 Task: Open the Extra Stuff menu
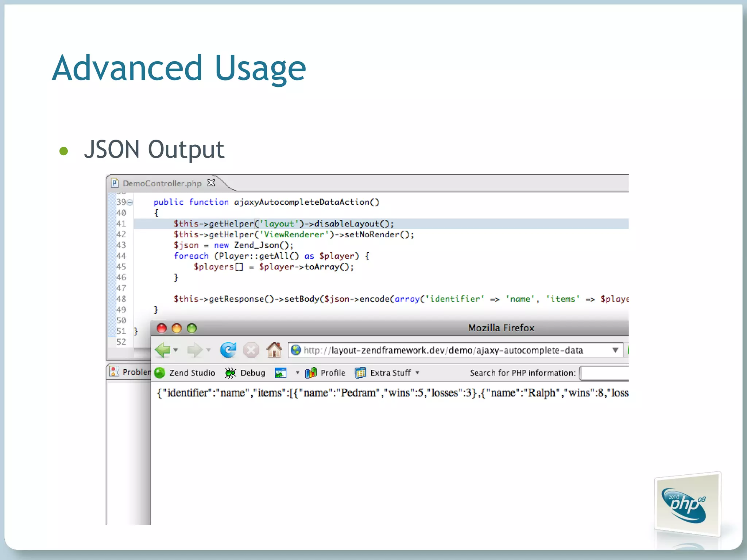[387, 373]
